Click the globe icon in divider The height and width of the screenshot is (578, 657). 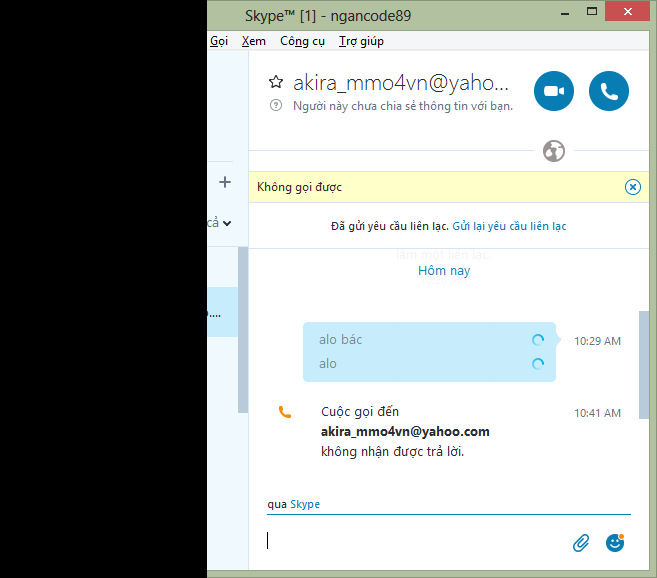[554, 151]
